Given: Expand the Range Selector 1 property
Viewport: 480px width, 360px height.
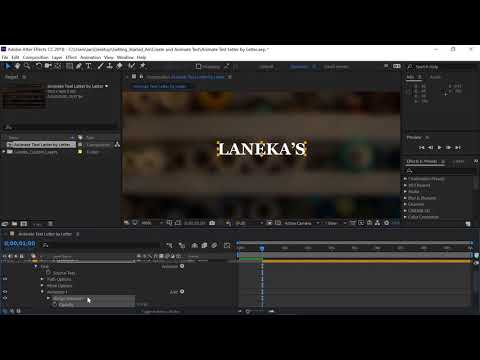Looking at the screenshot, I should (x=49, y=298).
